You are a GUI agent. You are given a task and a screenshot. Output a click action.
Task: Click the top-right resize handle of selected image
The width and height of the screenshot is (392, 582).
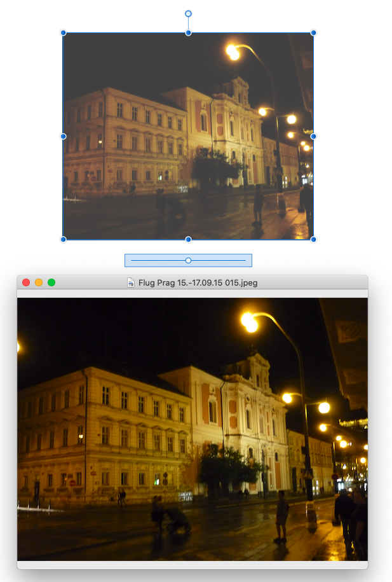[313, 33]
